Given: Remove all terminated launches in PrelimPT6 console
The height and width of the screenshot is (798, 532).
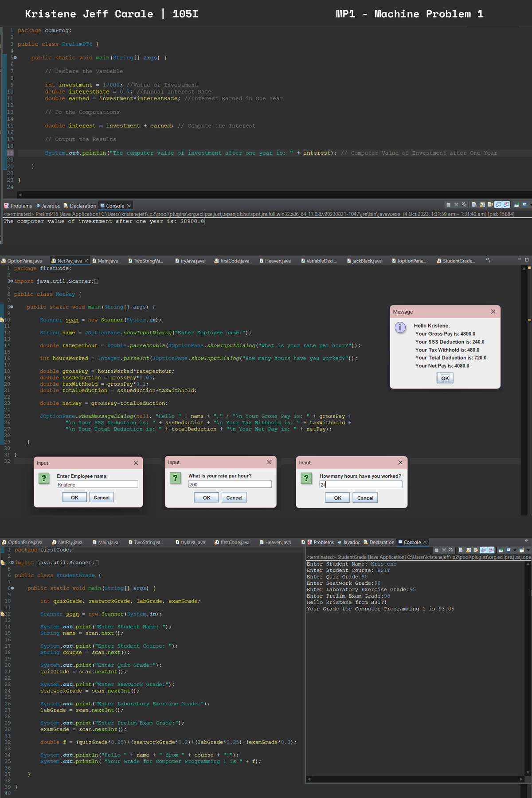Looking at the screenshot, I should 464,205.
